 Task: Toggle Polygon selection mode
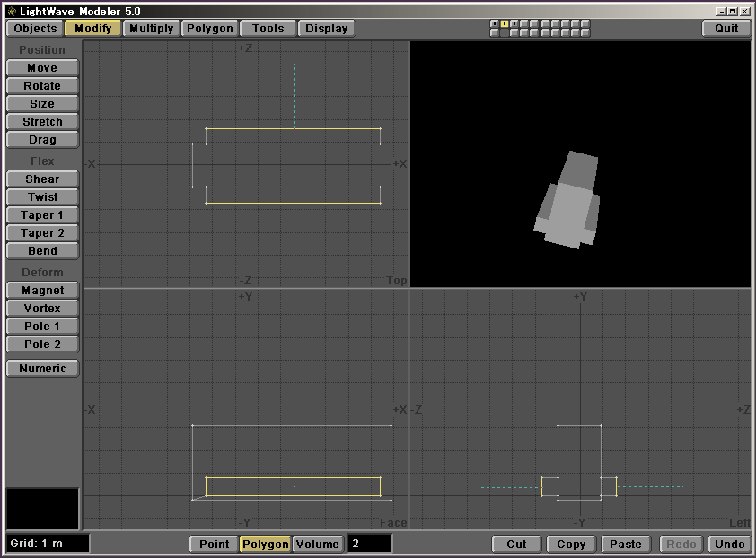(265, 544)
